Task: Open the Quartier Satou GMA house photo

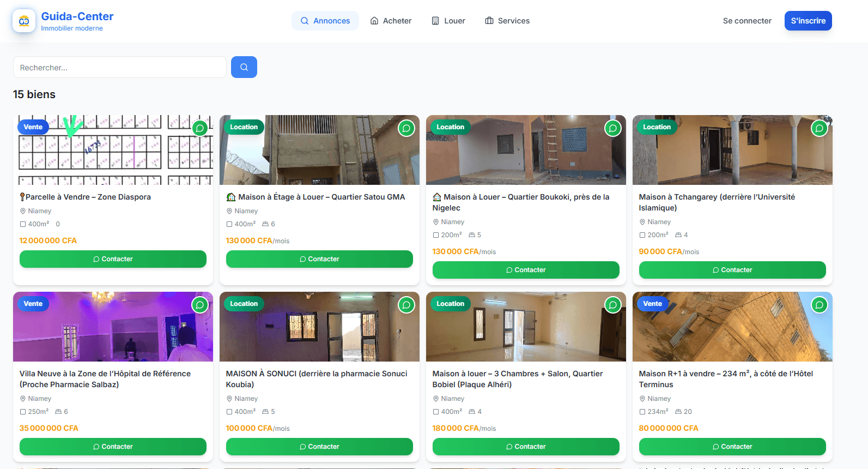Action: pos(319,150)
